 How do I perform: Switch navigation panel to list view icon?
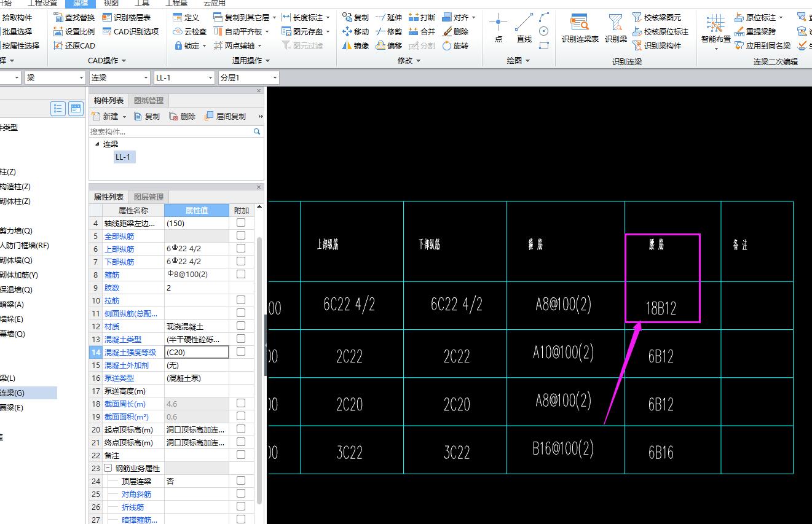58,109
